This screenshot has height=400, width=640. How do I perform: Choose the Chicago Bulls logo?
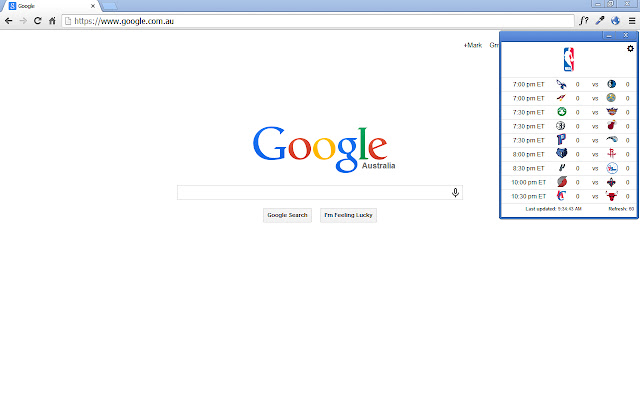pyautogui.click(x=611, y=196)
